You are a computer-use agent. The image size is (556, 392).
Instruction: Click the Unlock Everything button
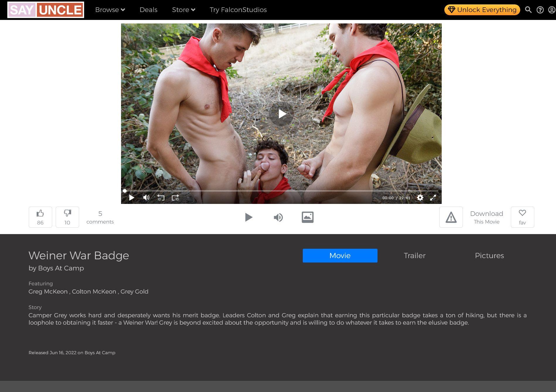click(482, 10)
